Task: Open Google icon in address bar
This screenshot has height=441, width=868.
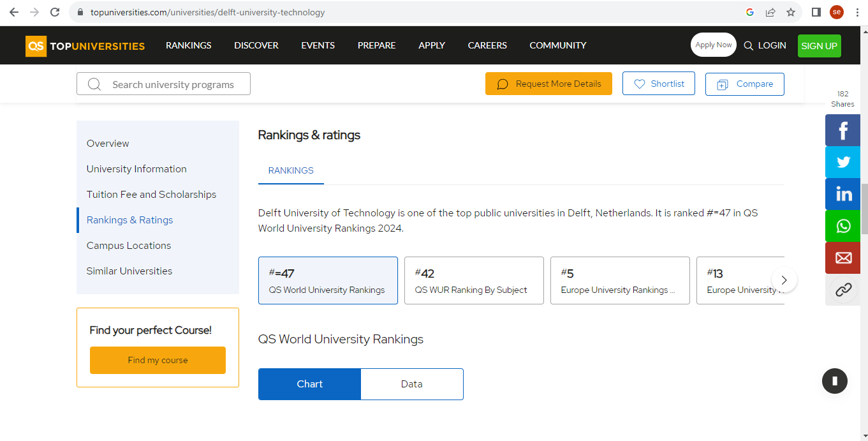Action: 750,12
